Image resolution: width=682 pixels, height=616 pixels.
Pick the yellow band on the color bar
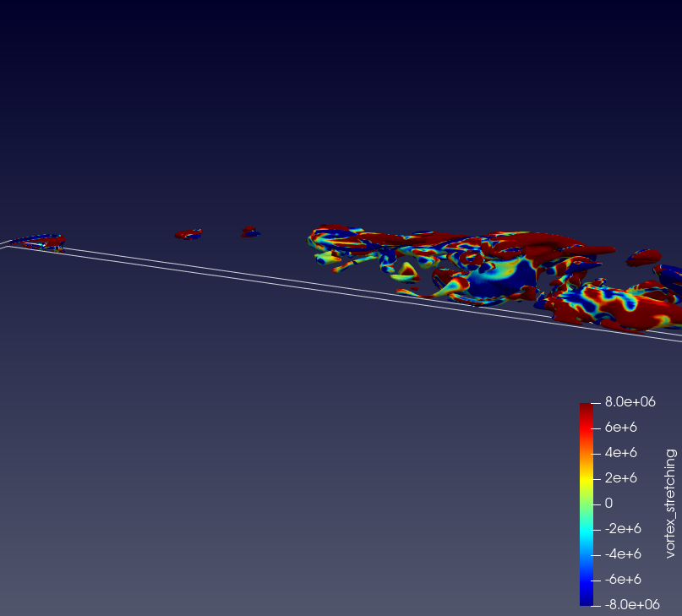[x=587, y=478]
